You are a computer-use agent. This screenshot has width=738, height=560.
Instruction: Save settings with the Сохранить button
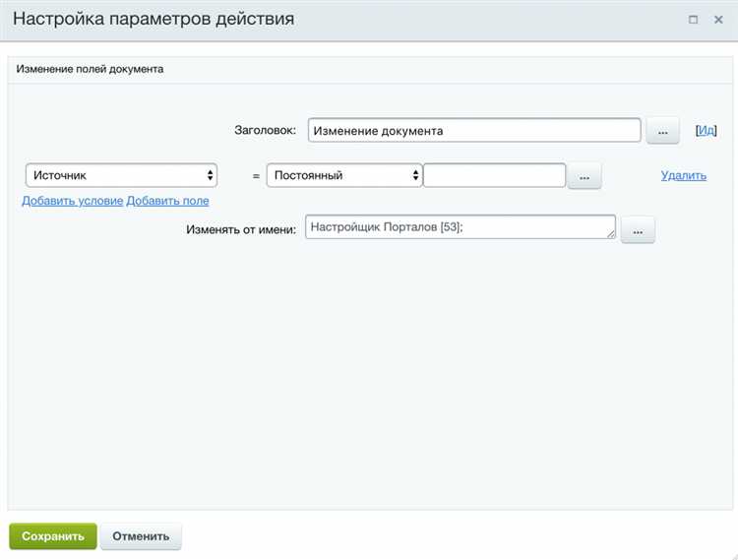pyautogui.click(x=53, y=536)
